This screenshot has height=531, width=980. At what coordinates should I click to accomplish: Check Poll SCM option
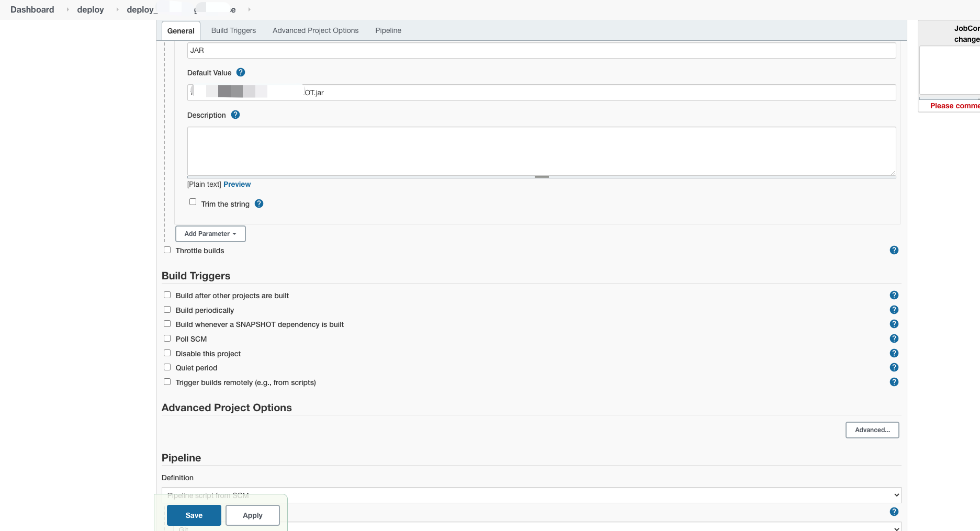[167, 338]
